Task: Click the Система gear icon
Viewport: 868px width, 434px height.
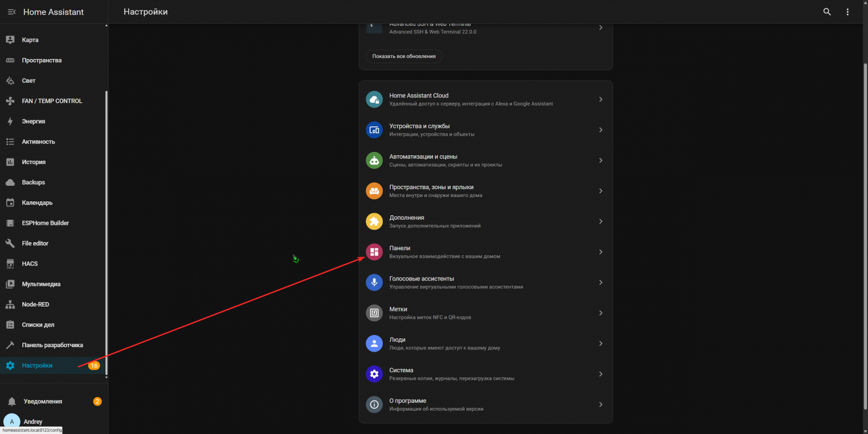Action: pyautogui.click(x=374, y=374)
